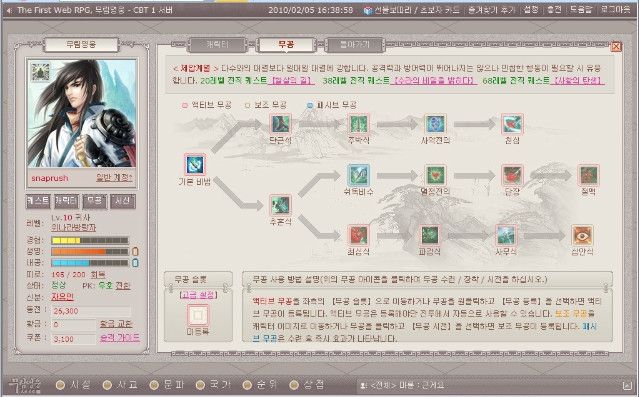Click the gift box icon in top bar
Screen dimensions: 639x397
[x=368, y=11]
